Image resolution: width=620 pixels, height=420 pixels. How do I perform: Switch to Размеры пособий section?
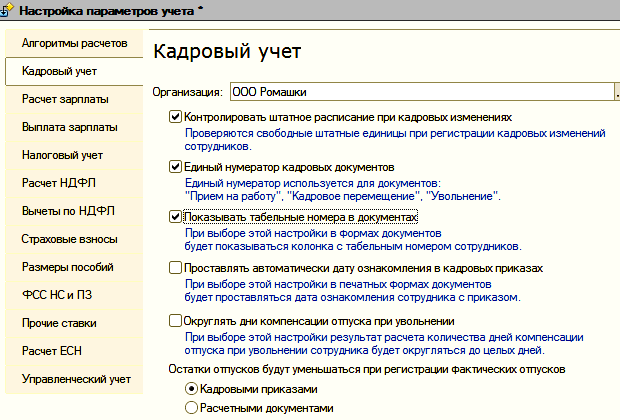(x=74, y=267)
